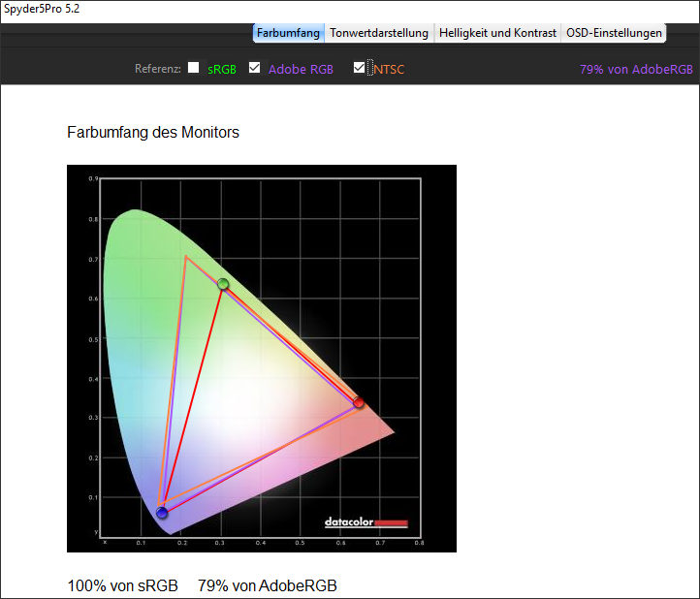Screen dimensions: 700x599
Task: Click the green primary marker on chart
Action: (x=223, y=284)
